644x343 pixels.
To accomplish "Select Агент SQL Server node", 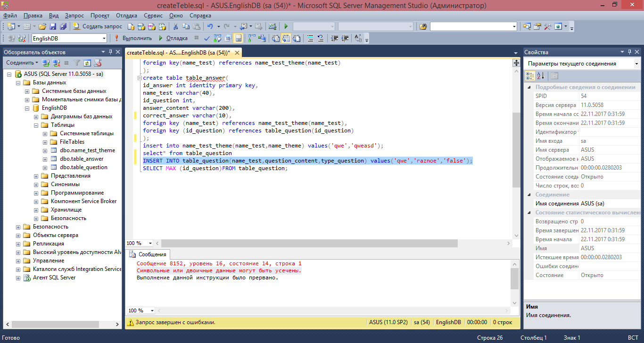I will point(54,278).
